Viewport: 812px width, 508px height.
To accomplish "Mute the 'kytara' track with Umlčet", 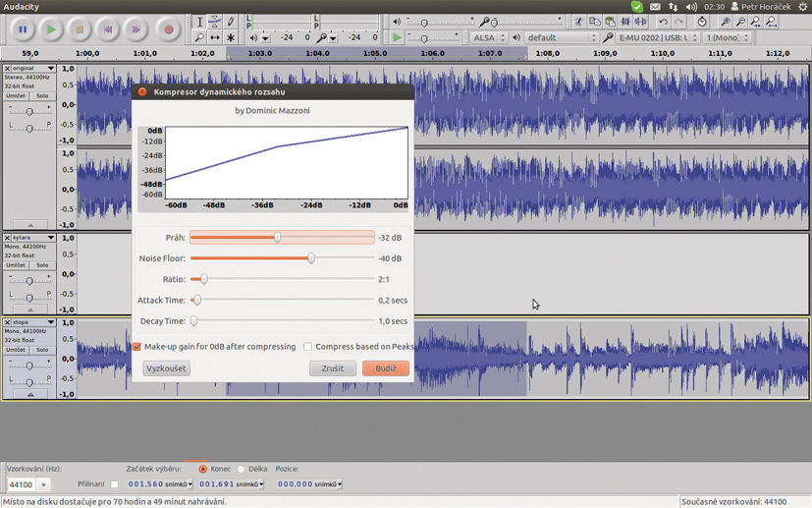I will click(x=16, y=265).
